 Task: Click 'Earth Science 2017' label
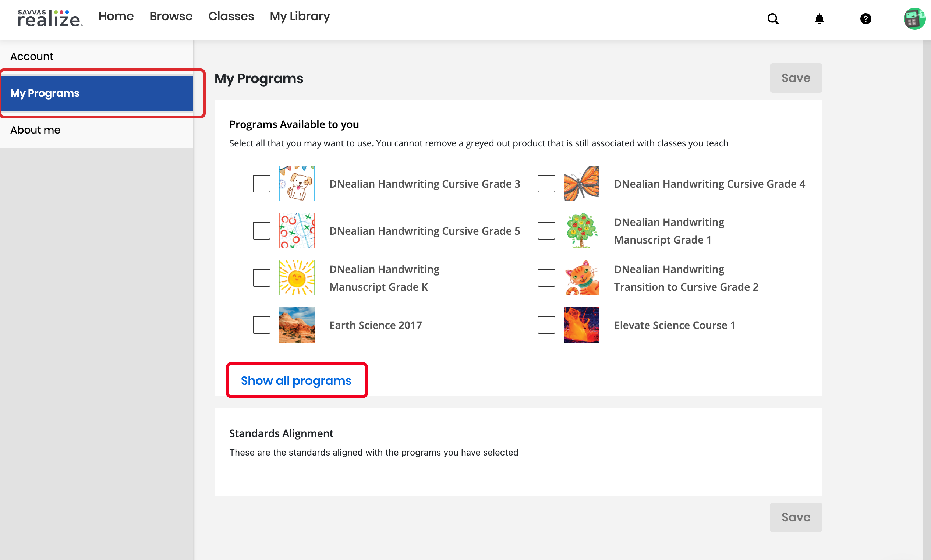(375, 325)
